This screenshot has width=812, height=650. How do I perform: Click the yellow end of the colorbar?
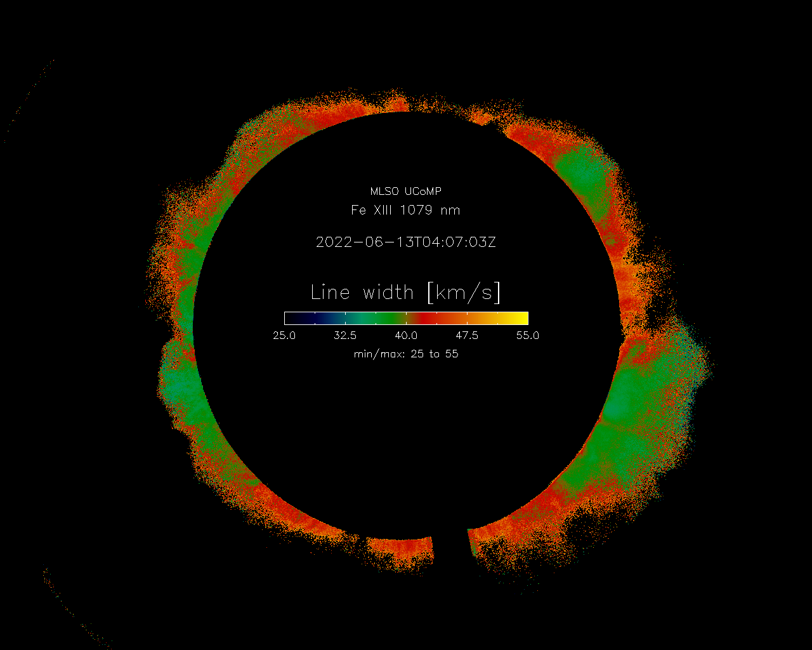(520, 318)
